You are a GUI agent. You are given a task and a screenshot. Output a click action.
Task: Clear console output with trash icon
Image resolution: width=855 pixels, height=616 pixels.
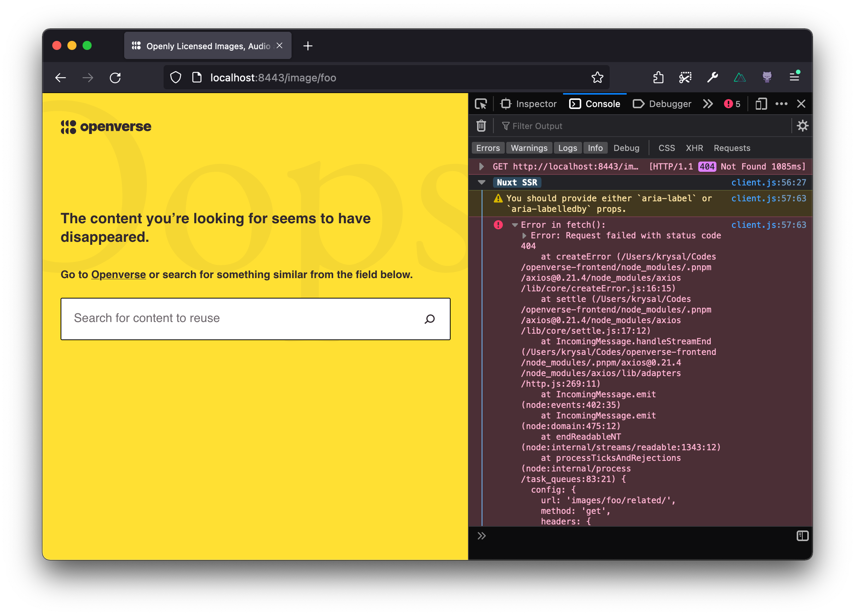(x=481, y=126)
